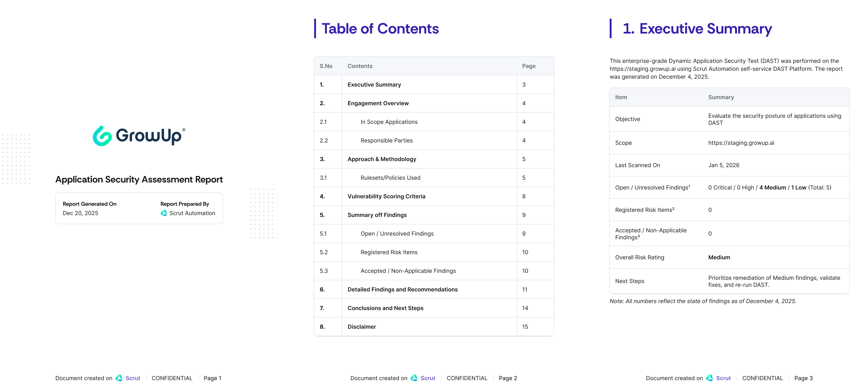Click Scrut logo in Page 3 footer
This screenshot has width=868, height=392.
(x=710, y=378)
